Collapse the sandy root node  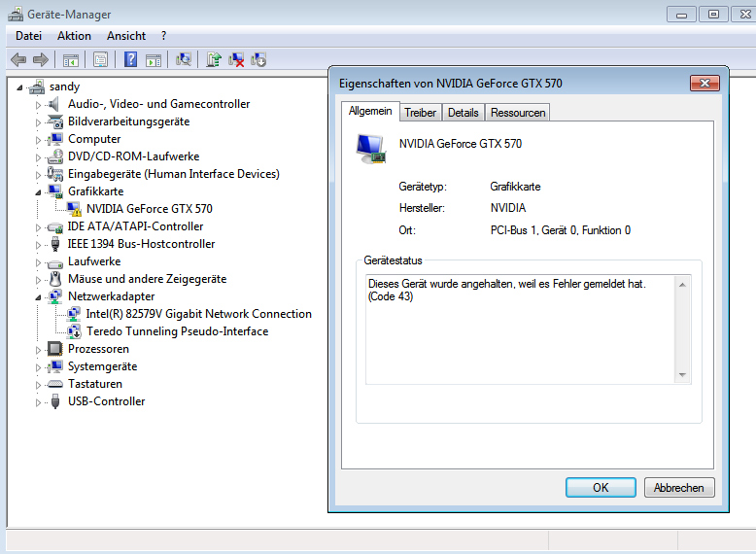click(19, 87)
